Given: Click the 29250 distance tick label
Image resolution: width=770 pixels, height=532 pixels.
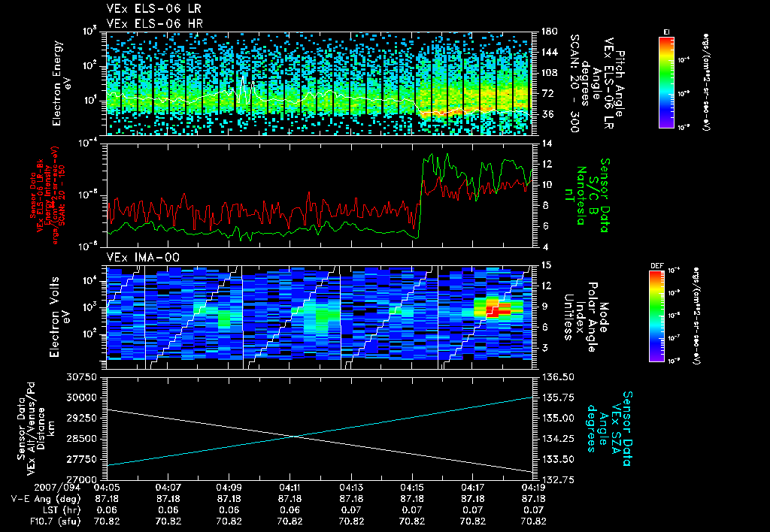Looking at the screenshot, I should (81, 418).
